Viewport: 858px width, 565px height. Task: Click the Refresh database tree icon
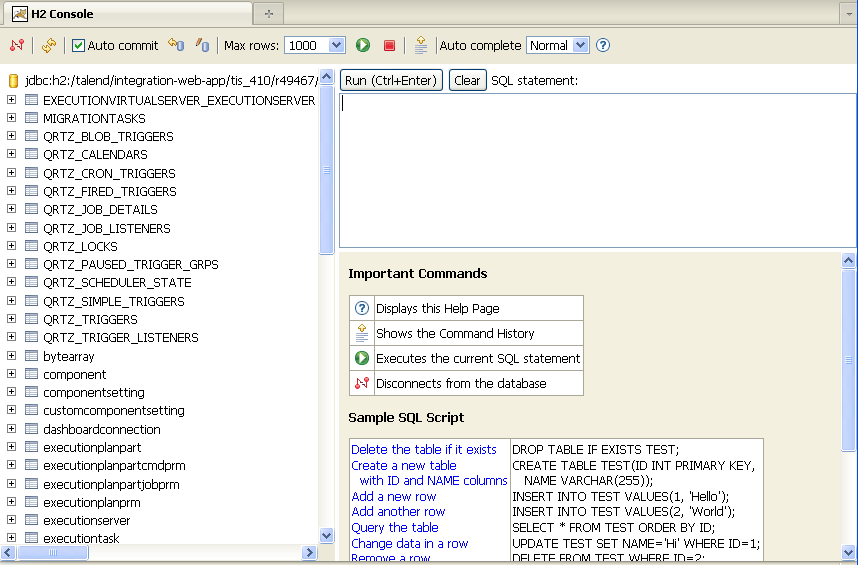49,46
